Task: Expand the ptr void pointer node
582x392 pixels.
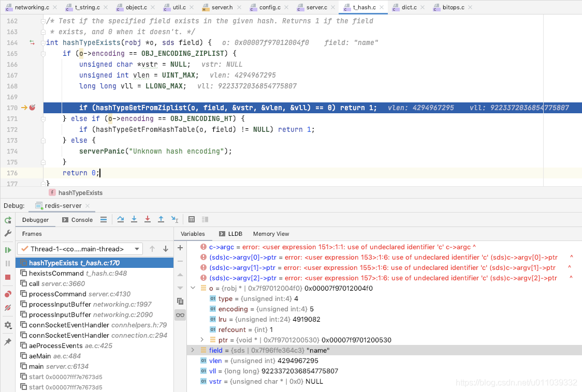Action: [x=202, y=340]
